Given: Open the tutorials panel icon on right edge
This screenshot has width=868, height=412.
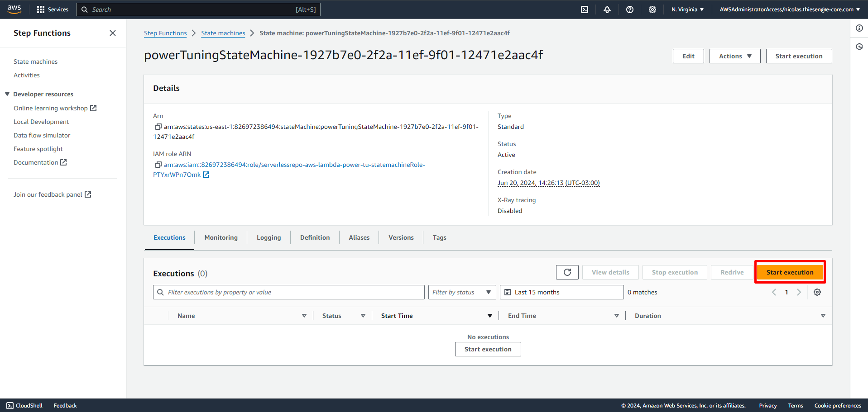Looking at the screenshot, I should click(859, 47).
